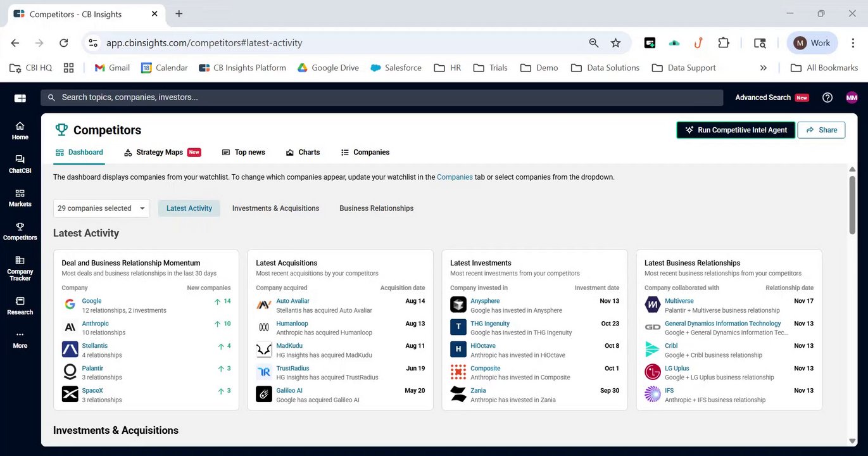Click the Share button
The image size is (868, 456).
[821, 130]
